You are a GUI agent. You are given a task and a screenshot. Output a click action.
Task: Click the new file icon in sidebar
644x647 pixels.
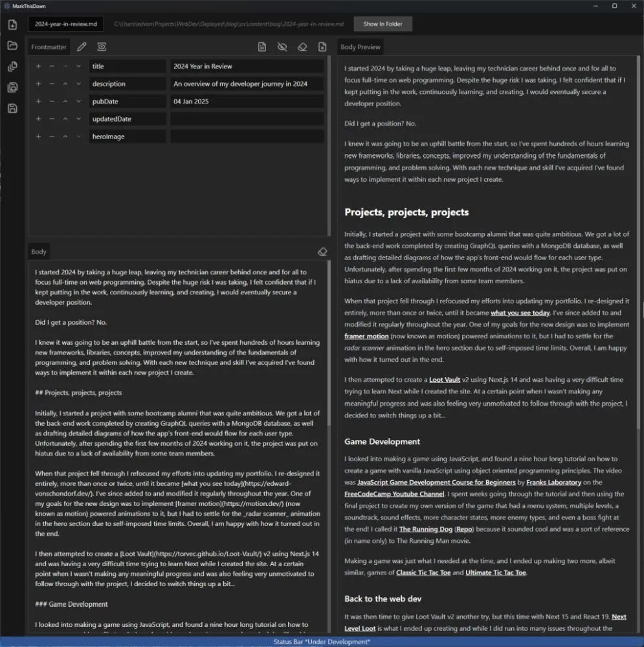tap(12, 25)
